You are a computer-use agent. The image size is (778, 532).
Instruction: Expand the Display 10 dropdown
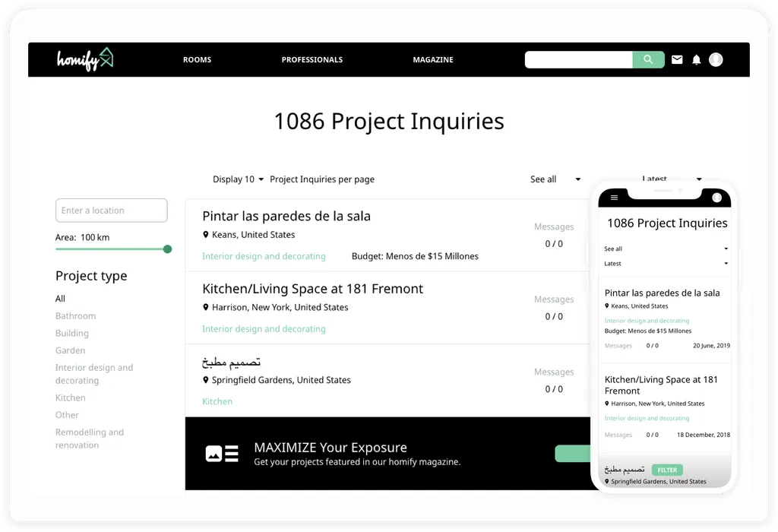[x=239, y=179]
